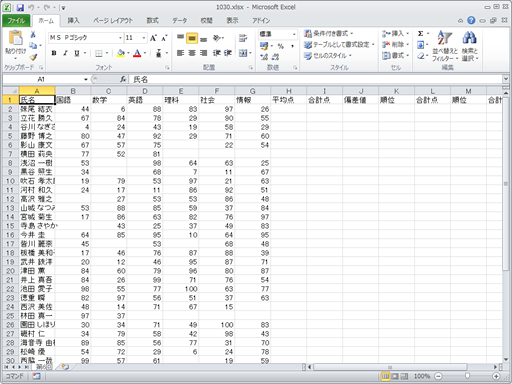
Task: Apply fill color bucket icon
Action: 121,53
